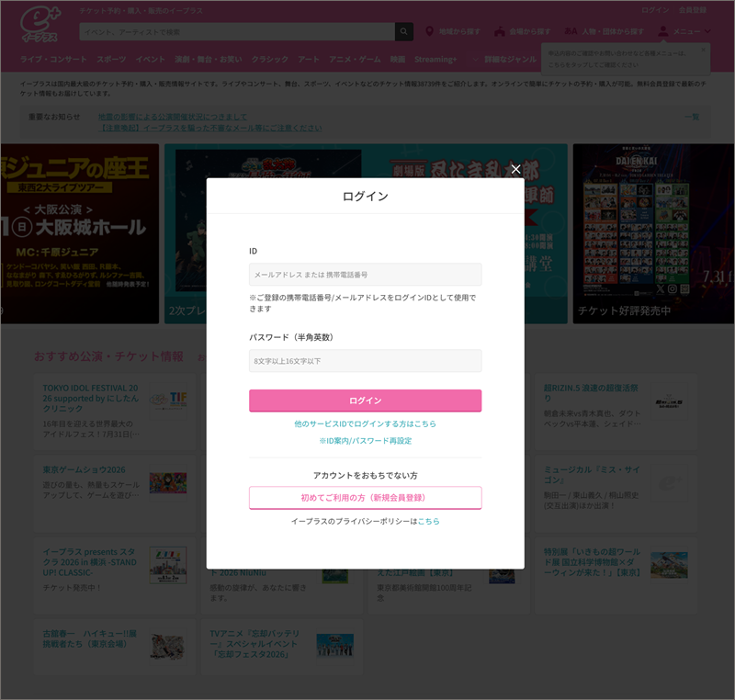
Task: Select アニメ・ゲーム navigation item
Action: point(355,59)
